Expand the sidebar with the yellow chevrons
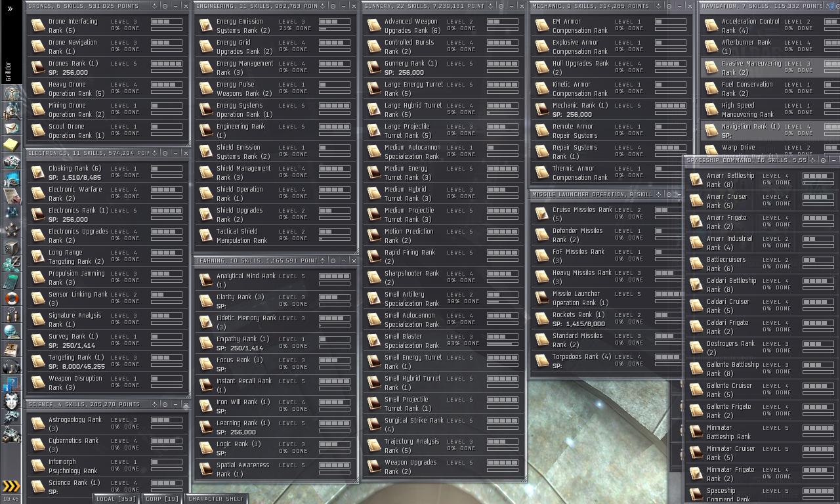Viewport: 840px width, 504px height. (x=11, y=486)
